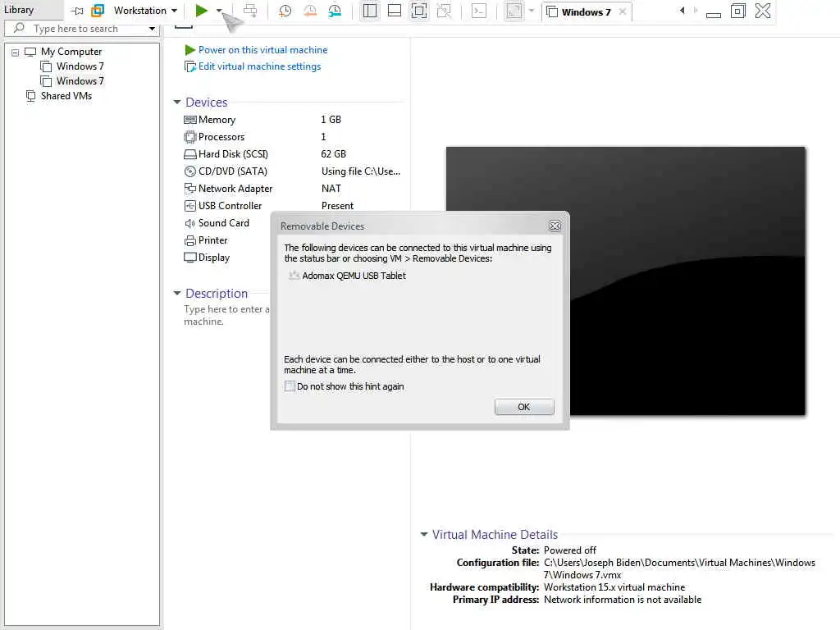Click the pin icon in the Library header
Image resolution: width=840 pixels, height=630 pixels.
pos(78,11)
